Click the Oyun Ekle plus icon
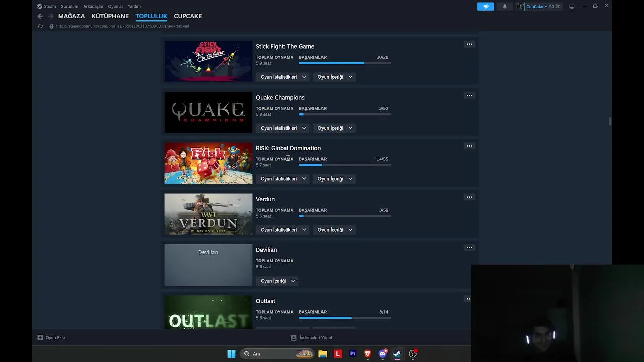644x362 pixels. coord(40,338)
